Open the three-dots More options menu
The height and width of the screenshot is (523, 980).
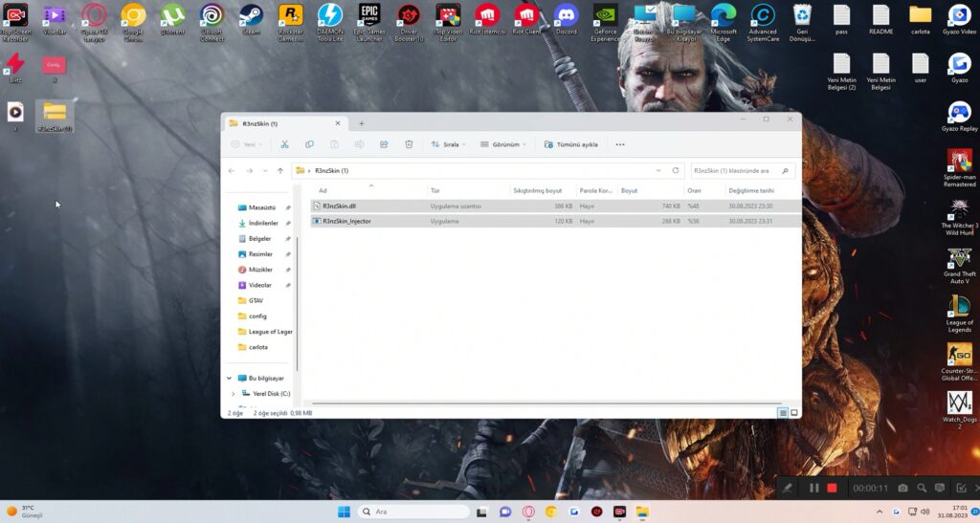(620, 144)
